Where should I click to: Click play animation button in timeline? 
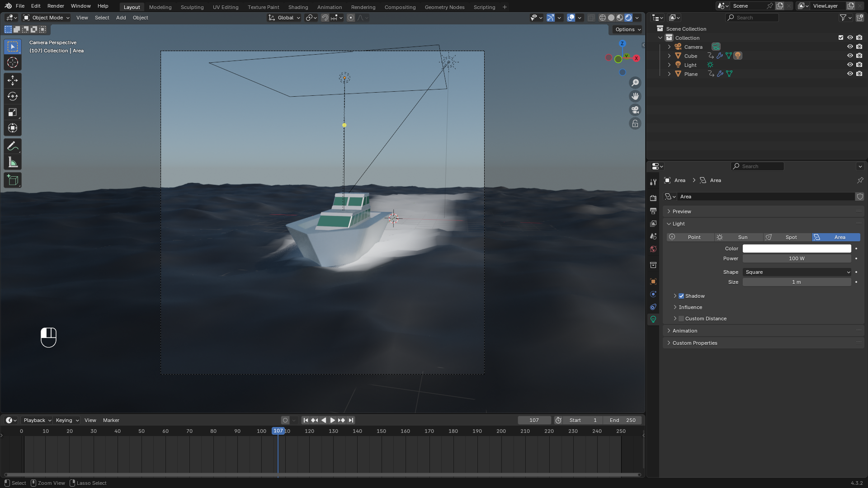pyautogui.click(x=333, y=420)
